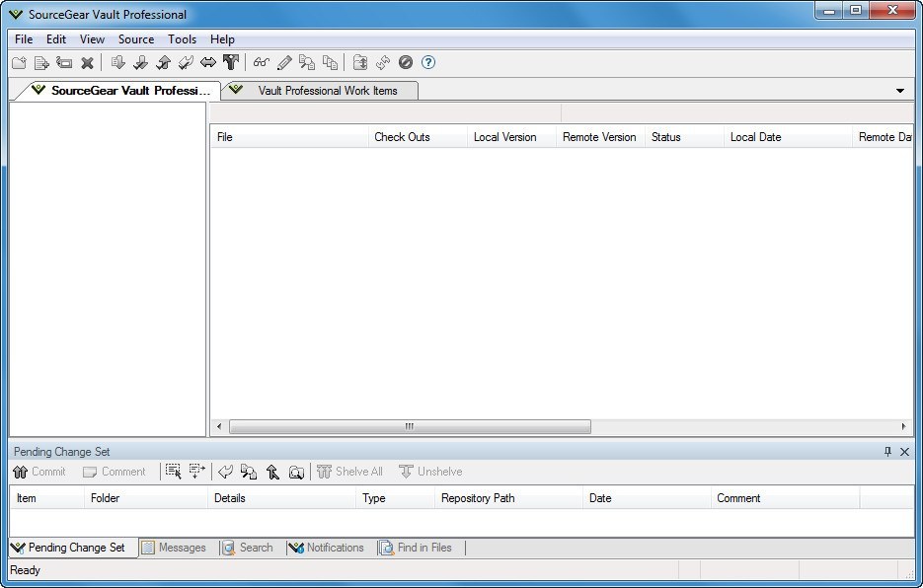Viewport: 923px width, 588px height.
Task: Open the Edit menu
Action: (56, 39)
